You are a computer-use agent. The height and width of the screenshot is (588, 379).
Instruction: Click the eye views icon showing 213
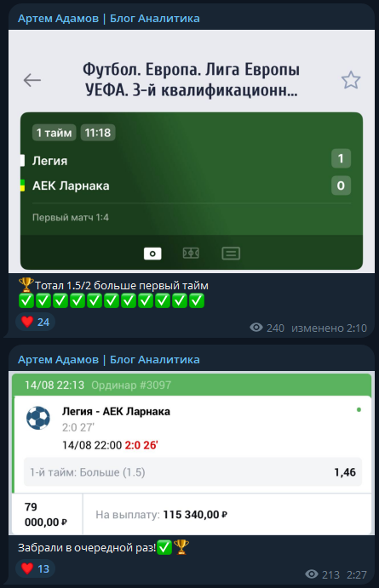tap(312, 574)
